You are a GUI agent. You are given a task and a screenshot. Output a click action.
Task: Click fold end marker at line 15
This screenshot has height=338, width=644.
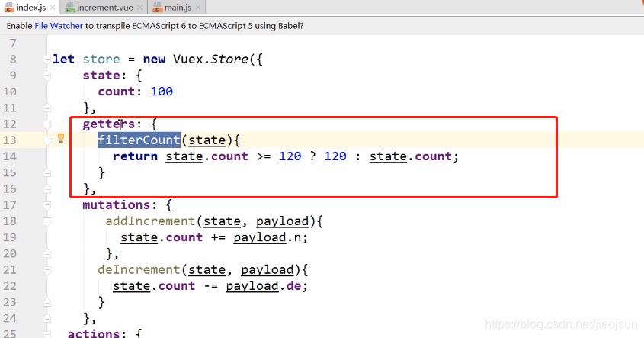tap(46, 173)
